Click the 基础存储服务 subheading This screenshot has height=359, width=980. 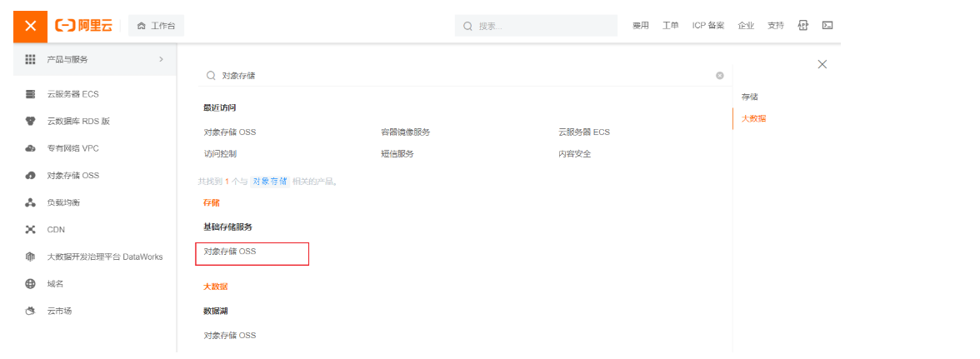coord(228,227)
